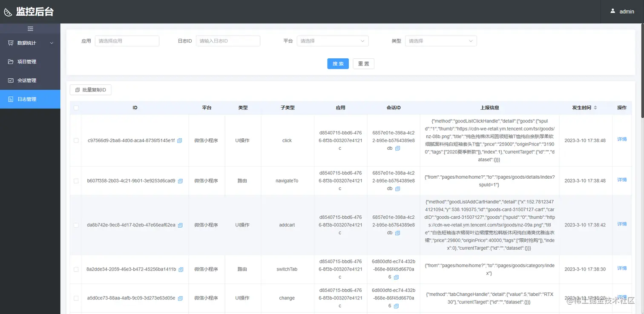Copy the session ID in the switchTab row
This screenshot has height=314, width=644.
pos(396,277)
